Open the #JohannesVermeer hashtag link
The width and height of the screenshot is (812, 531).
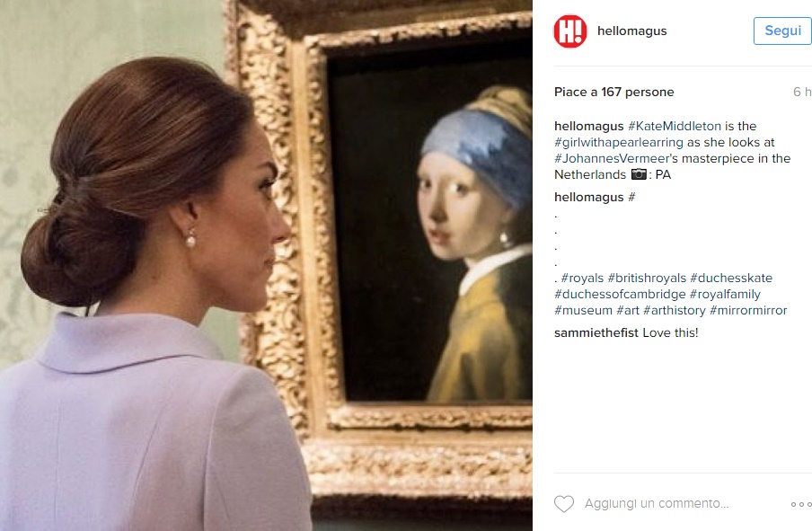pyautogui.click(x=615, y=158)
